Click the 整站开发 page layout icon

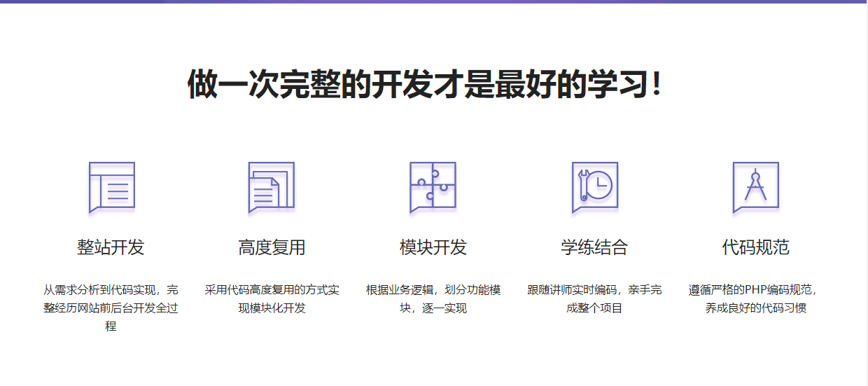click(x=111, y=187)
